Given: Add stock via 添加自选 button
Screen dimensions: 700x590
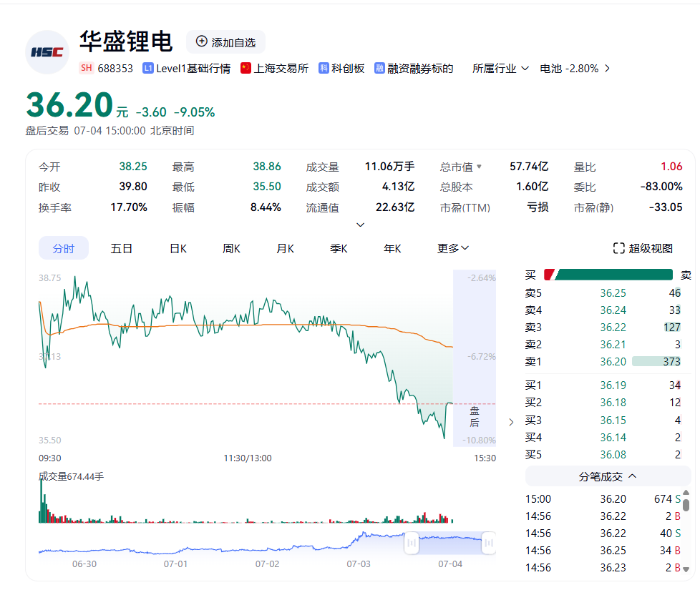Looking at the screenshot, I should [x=225, y=42].
